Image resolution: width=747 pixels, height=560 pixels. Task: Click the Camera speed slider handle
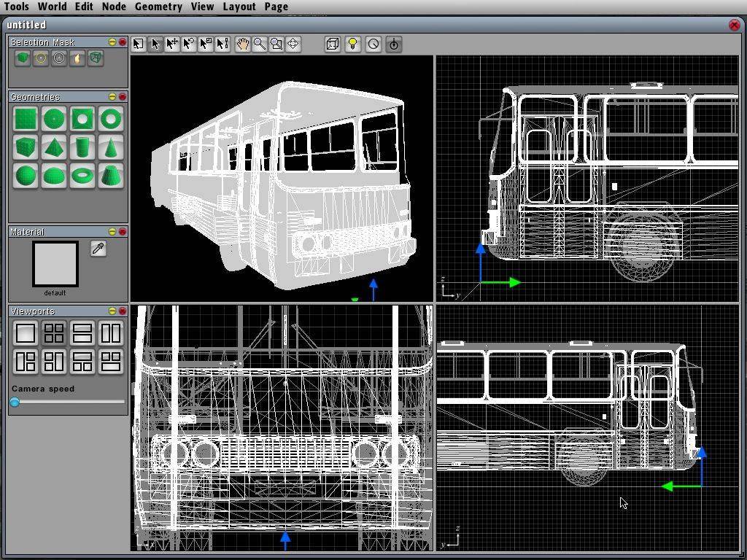[15, 402]
